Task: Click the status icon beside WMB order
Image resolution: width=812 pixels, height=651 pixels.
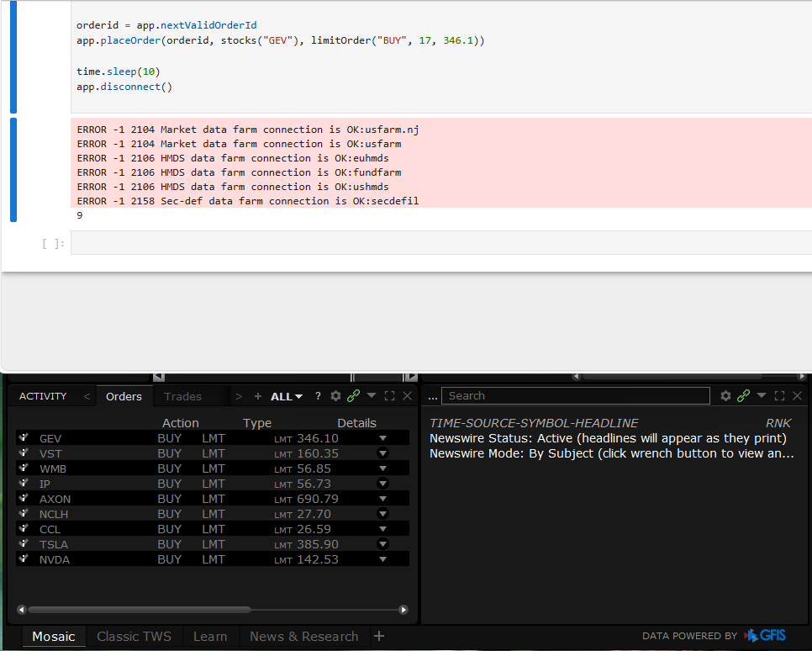Action: [x=24, y=468]
